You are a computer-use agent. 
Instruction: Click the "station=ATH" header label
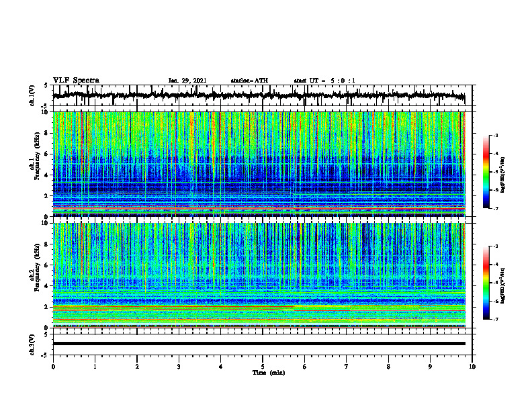(x=249, y=81)
